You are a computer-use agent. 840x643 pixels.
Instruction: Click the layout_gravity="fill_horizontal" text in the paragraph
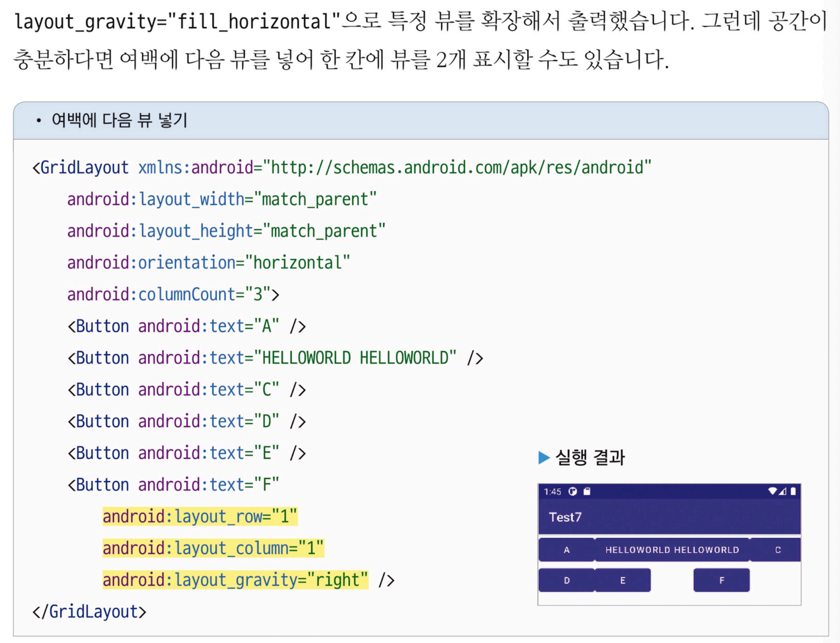[178, 22]
